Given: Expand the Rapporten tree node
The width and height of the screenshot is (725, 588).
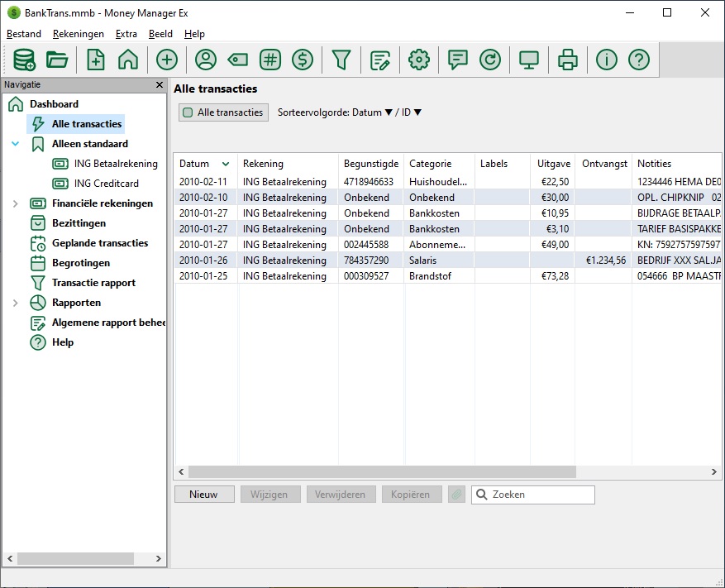Looking at the screenshot, I should (15, 303).
